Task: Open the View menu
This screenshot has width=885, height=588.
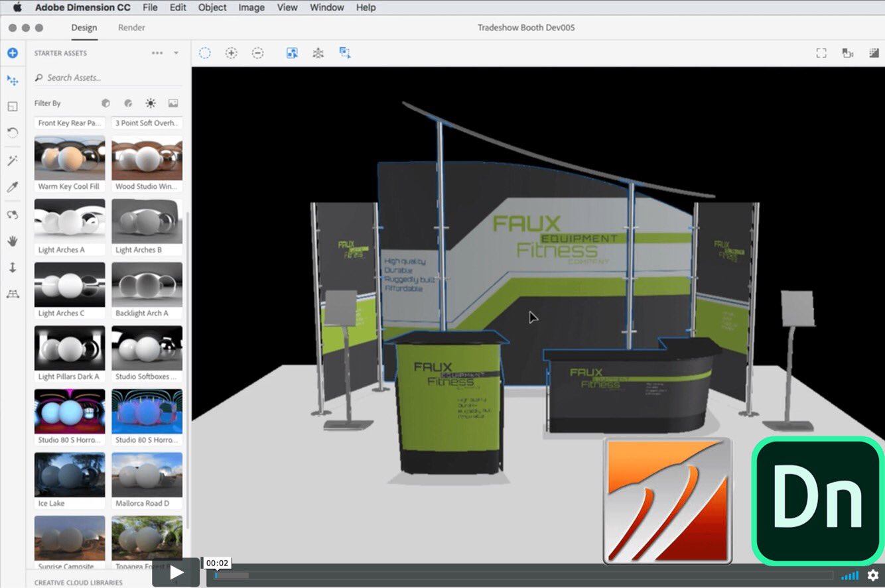Action: point(287,7)
